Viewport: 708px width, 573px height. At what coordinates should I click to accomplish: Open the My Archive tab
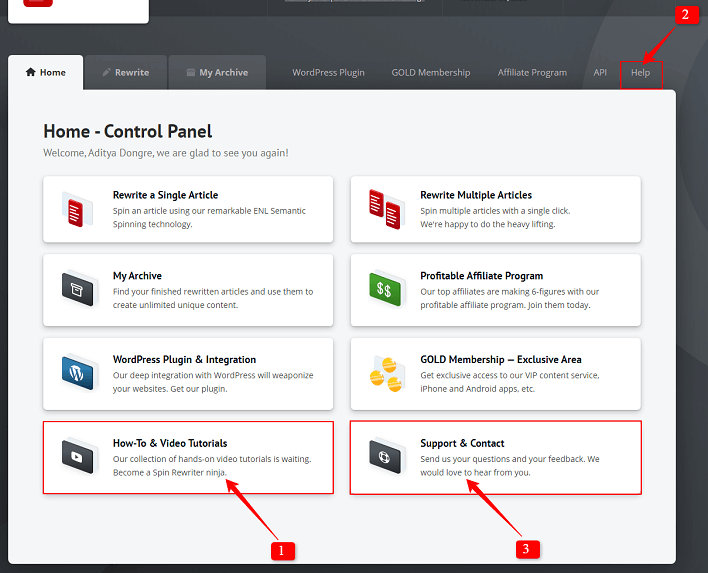217,72
